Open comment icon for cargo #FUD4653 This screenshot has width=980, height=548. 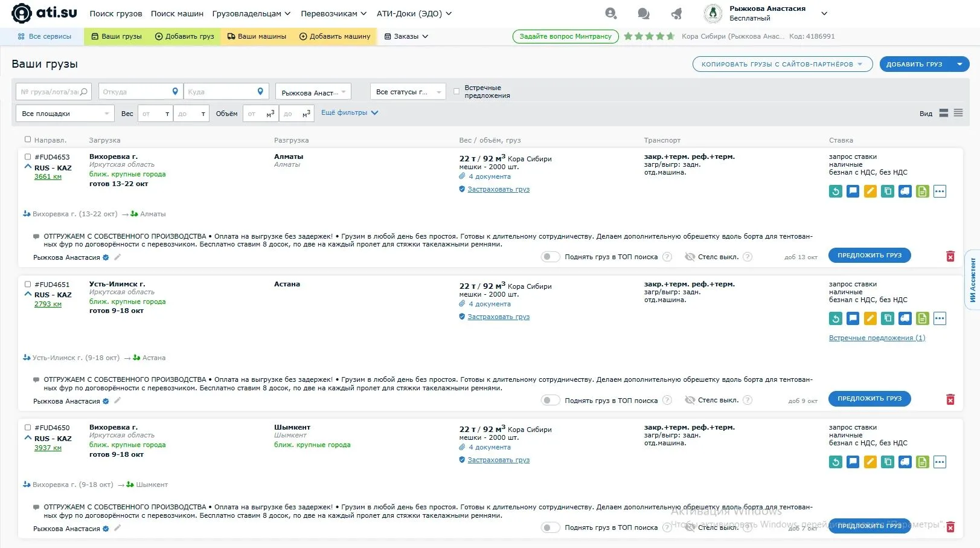tap(853, 192)
